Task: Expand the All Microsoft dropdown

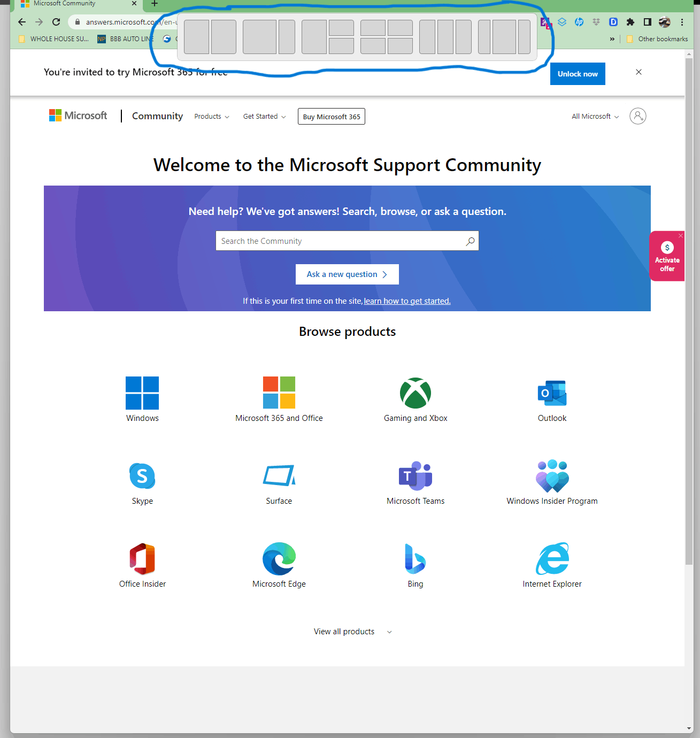Action: click(x=595, y=117)
